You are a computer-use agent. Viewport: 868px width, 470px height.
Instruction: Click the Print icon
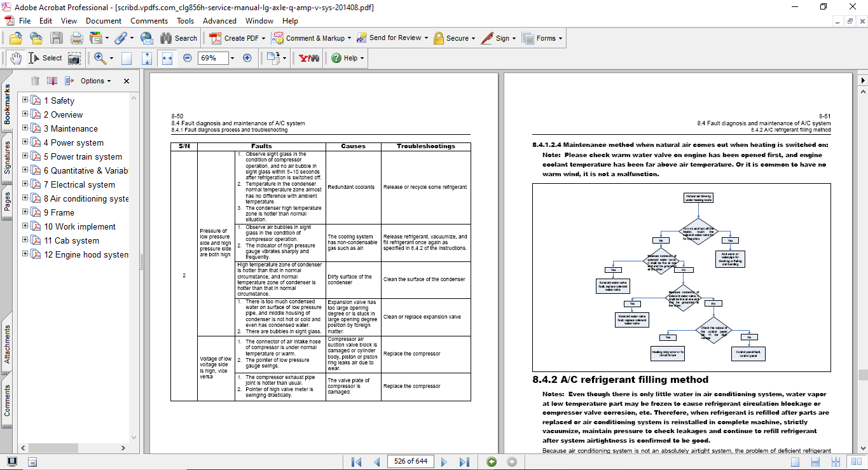click(77, 38)
